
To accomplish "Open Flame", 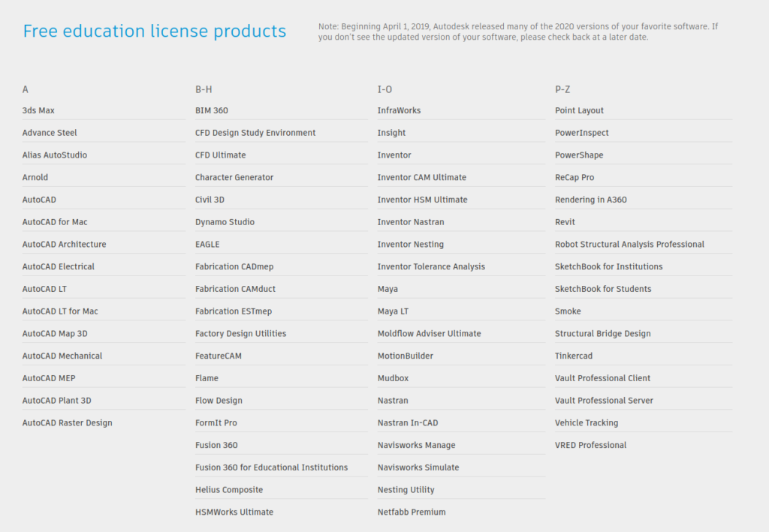I will [x=207, y=378].
